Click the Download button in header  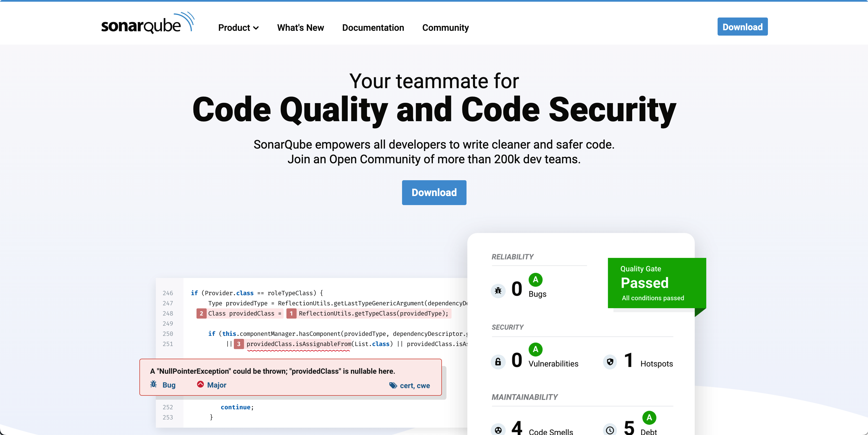(x=742, y=27)
